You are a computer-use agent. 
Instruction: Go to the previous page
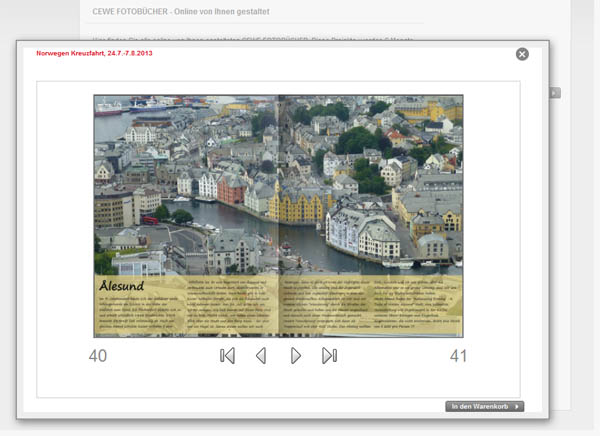tap(261, 355)
